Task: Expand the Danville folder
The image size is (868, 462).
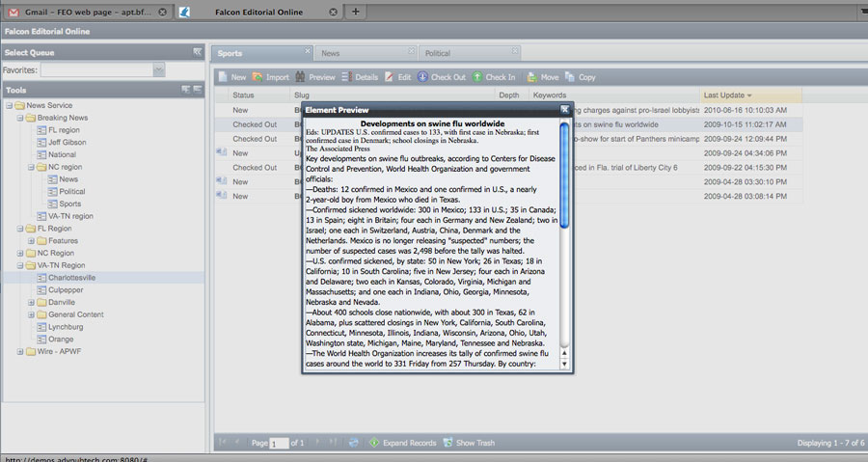Action: (x=32, y=303)
